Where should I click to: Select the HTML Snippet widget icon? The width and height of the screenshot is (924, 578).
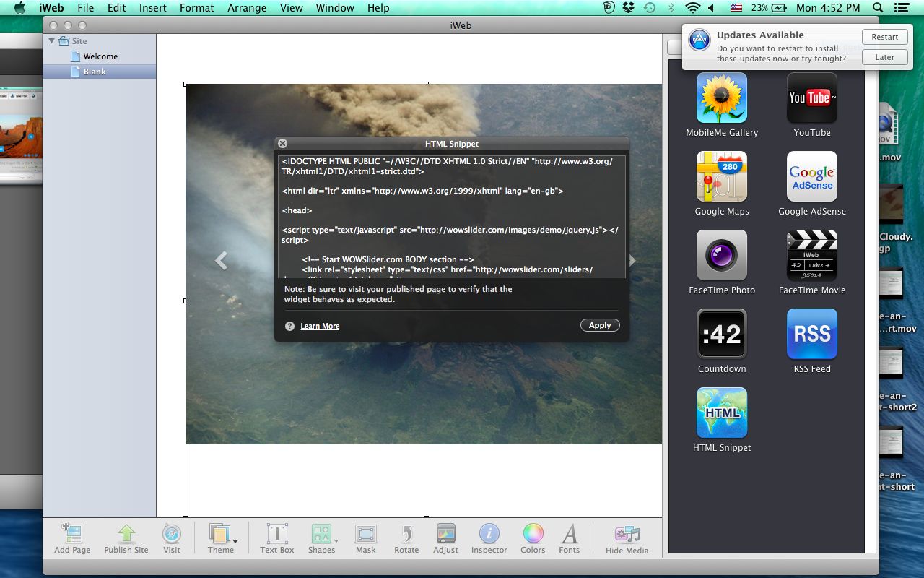[722, 413]
